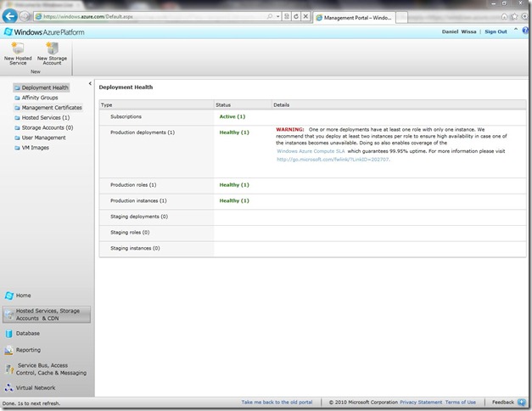532x411 pixels.
Task: Select the Database icon in sidebar
Action: click(x=9, y=334)
